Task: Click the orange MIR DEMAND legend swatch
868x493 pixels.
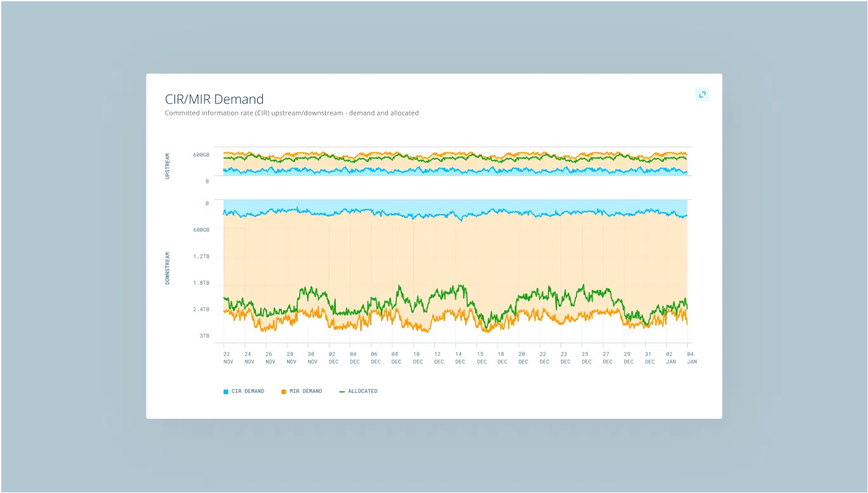Action: click(x=284, y=391)
